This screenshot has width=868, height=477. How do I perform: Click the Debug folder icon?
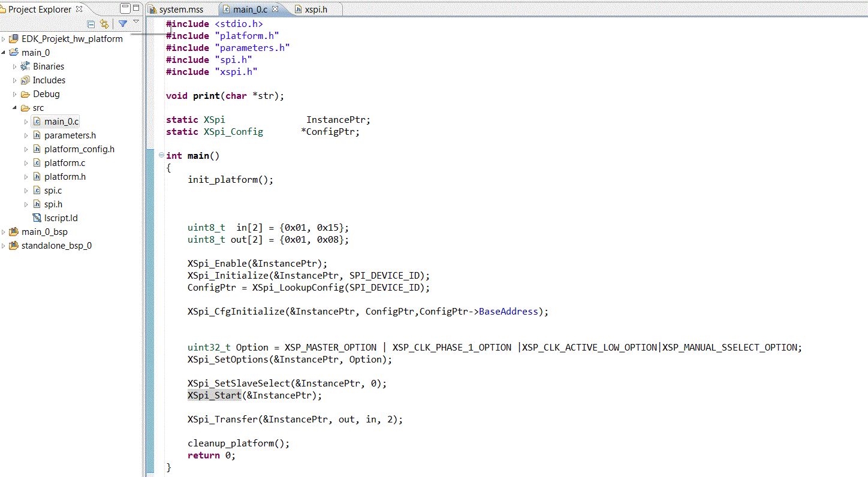[25, 94]
